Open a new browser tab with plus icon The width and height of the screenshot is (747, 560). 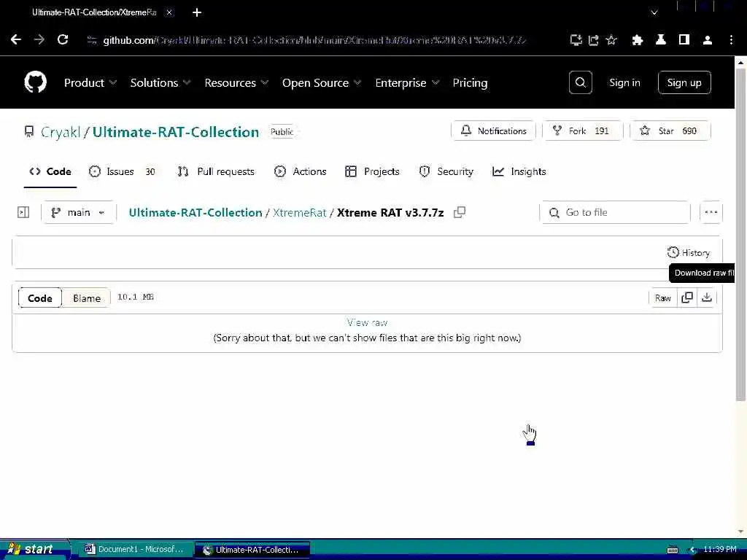pos(197,13)
